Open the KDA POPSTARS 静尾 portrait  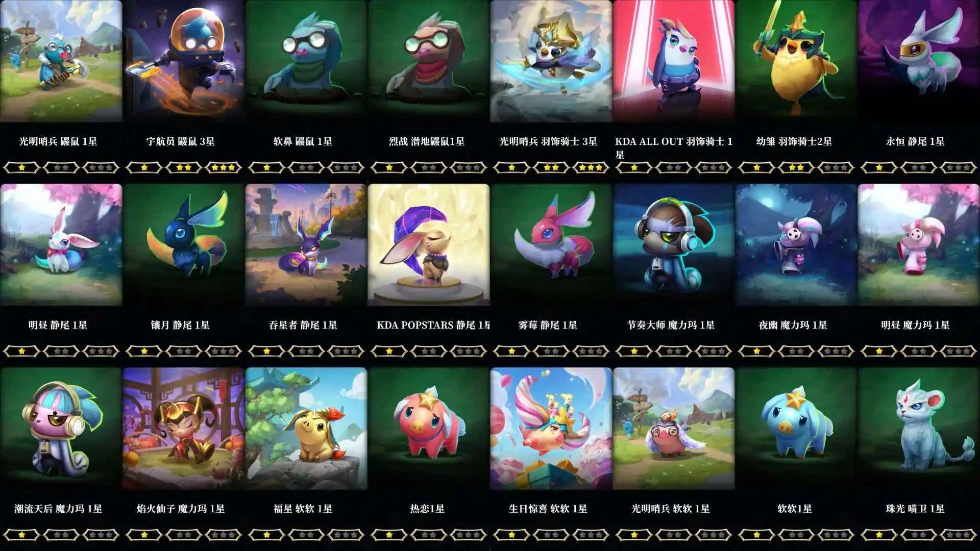pyautogui.click(x=429, y=245)
